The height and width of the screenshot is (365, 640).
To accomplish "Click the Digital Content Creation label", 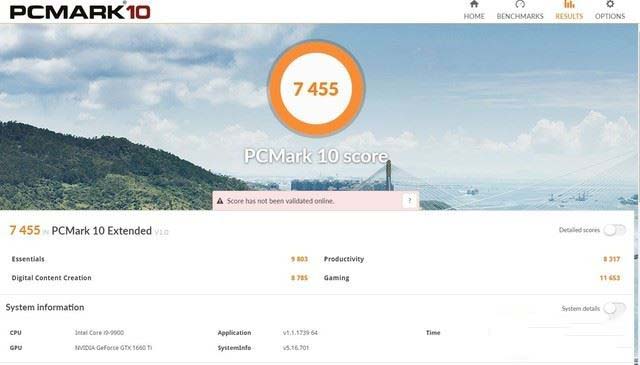I will 51,278.
